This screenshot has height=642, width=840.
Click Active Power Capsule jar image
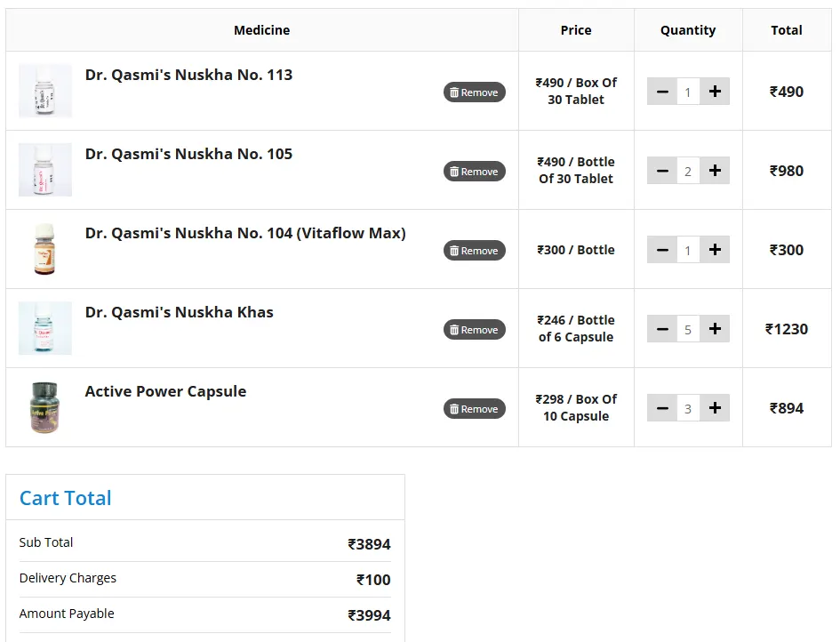(45, 407)
